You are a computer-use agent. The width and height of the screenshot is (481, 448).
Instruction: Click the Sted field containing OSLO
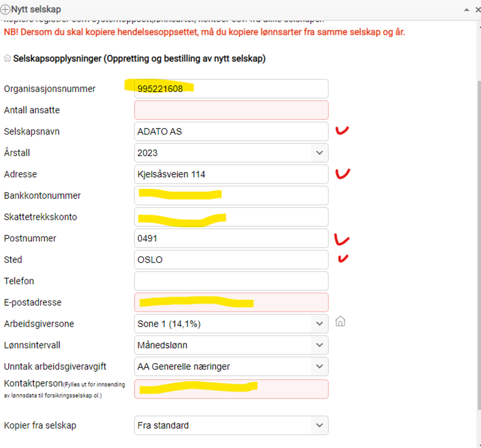[231, 259]
